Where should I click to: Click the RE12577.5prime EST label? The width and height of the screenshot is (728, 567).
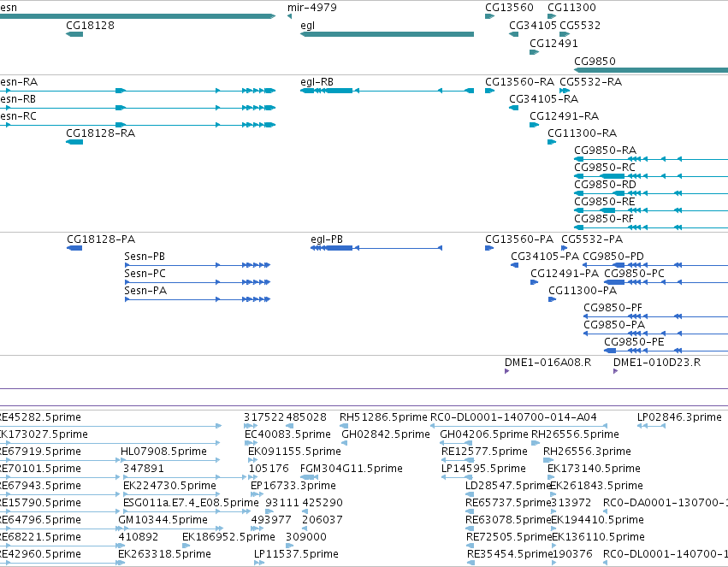tap(484, 452)
